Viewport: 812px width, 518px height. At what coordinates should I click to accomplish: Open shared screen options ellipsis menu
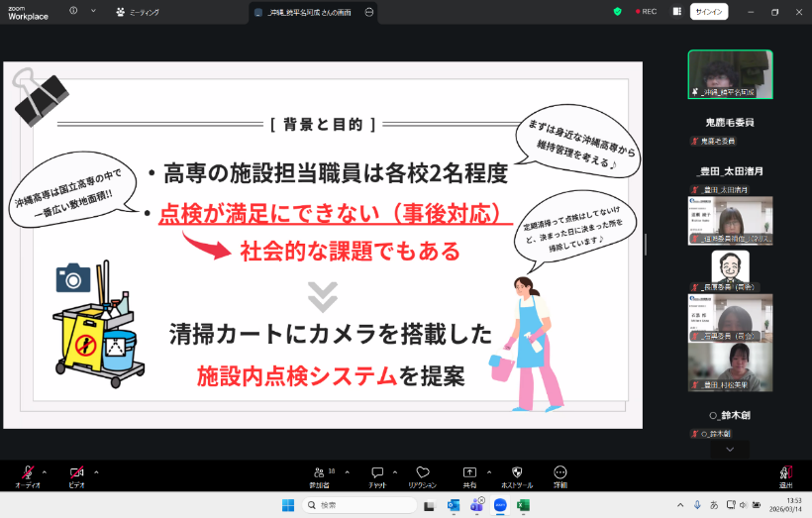tap(369, 11)
